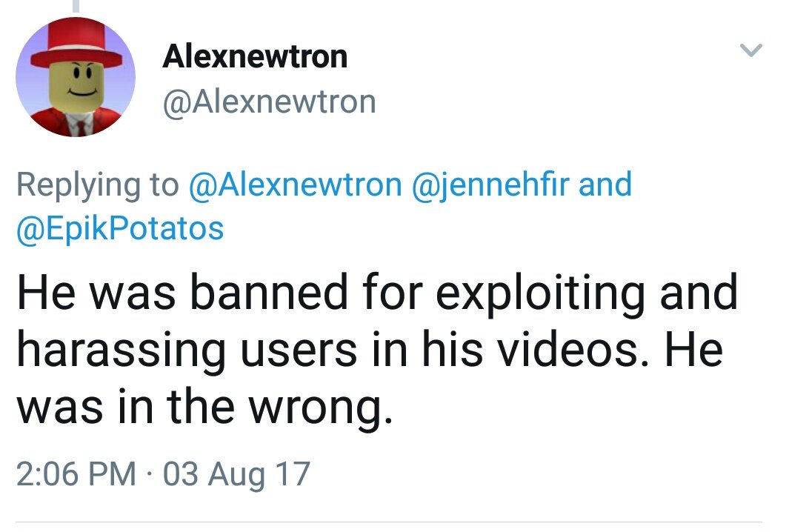Tap the word "harassing" in the tweet
This screenshot has width=789, height=532.
(x=121, y=352)
